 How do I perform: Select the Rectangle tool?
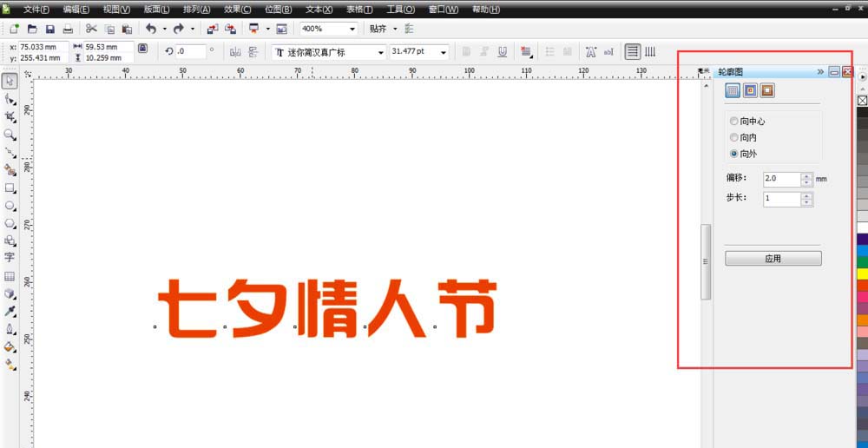pyautogui.click(x=10, y=188)
